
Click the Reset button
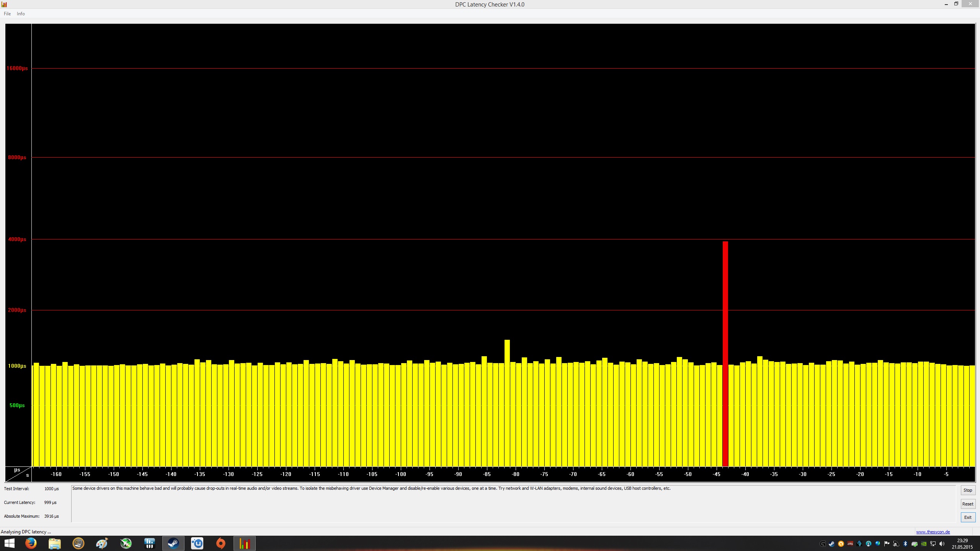click(x=968, y=504)
